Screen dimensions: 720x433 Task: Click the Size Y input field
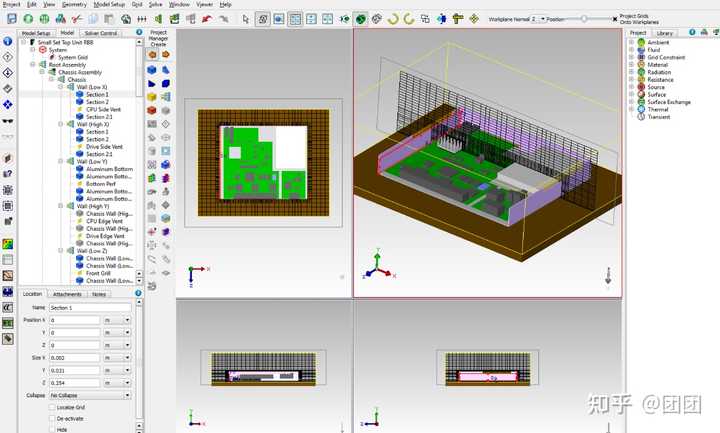(74, 371)
